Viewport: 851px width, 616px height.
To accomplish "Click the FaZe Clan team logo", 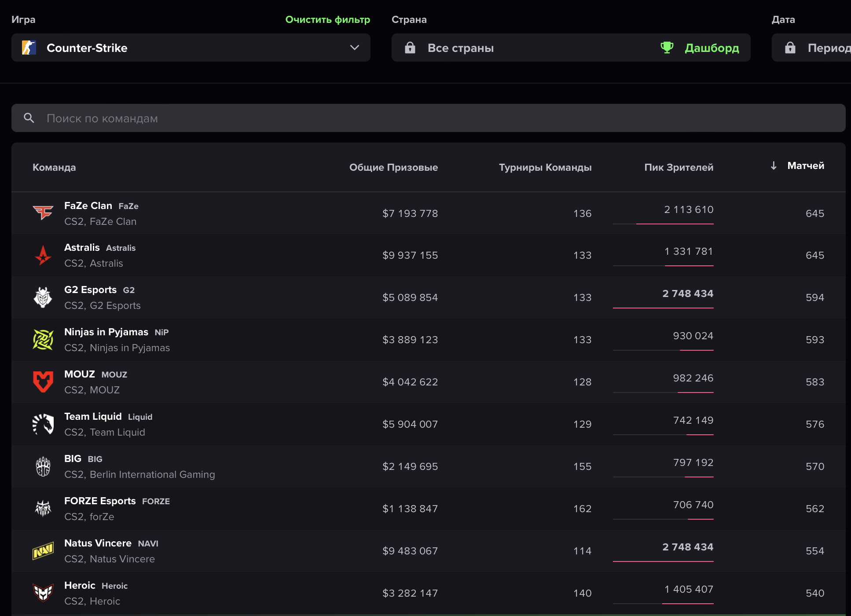I will [43, 213].
